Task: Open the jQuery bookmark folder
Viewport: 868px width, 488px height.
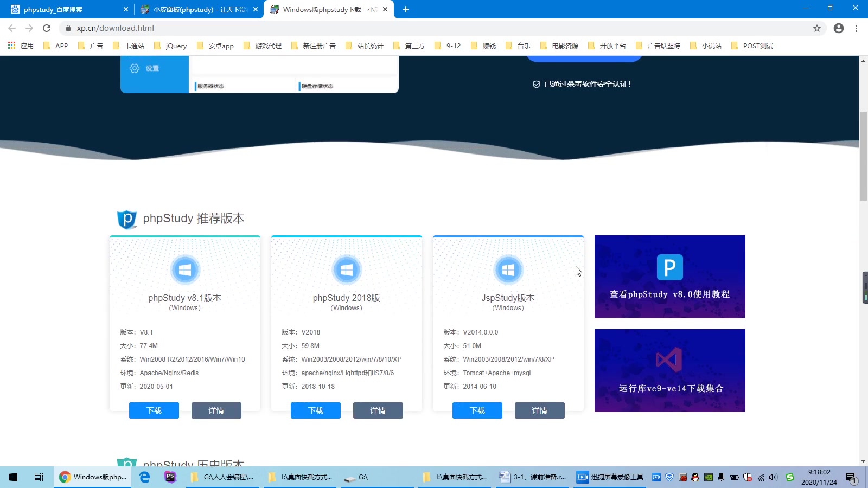Action: pyautogui.click(x=170, y=46)
